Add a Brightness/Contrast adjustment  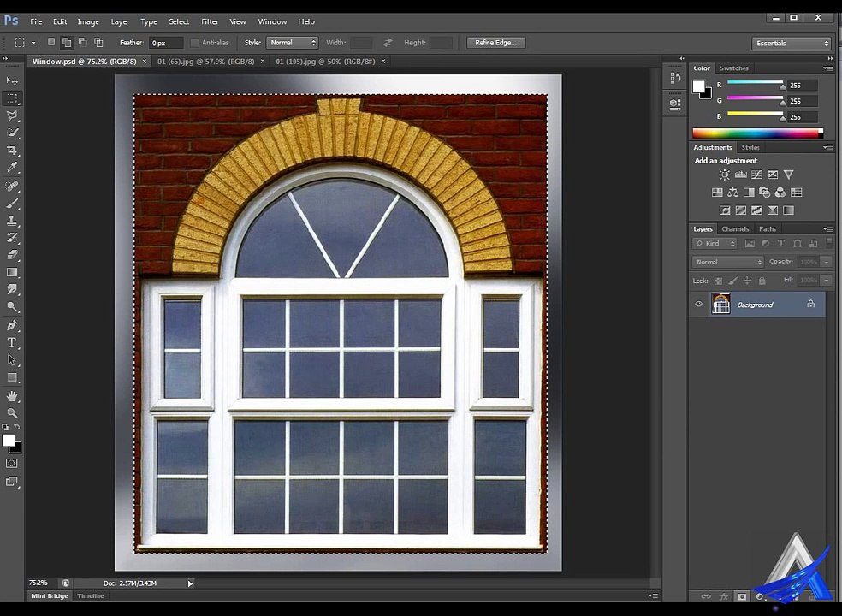(x=725, y=175)
